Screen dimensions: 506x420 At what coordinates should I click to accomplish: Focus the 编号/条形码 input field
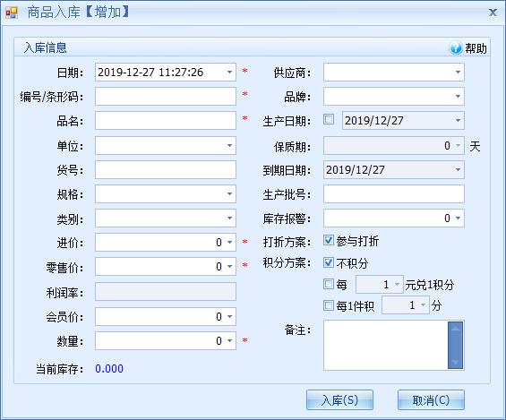click(166, 96)
